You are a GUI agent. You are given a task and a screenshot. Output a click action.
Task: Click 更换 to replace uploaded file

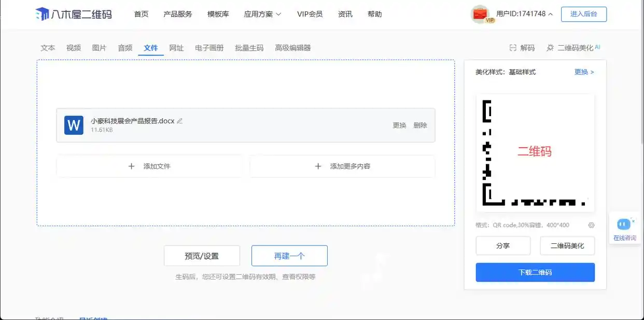click(x=399, y=125)
